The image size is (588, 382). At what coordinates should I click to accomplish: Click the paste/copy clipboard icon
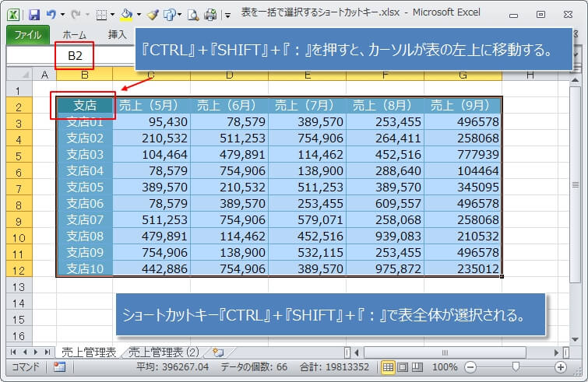pos(170,15)
